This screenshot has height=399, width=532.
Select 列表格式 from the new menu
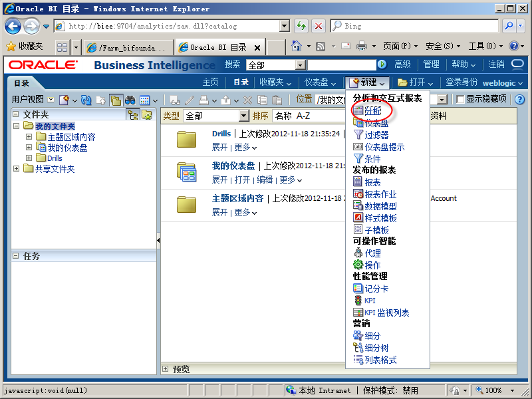[380, 360]
